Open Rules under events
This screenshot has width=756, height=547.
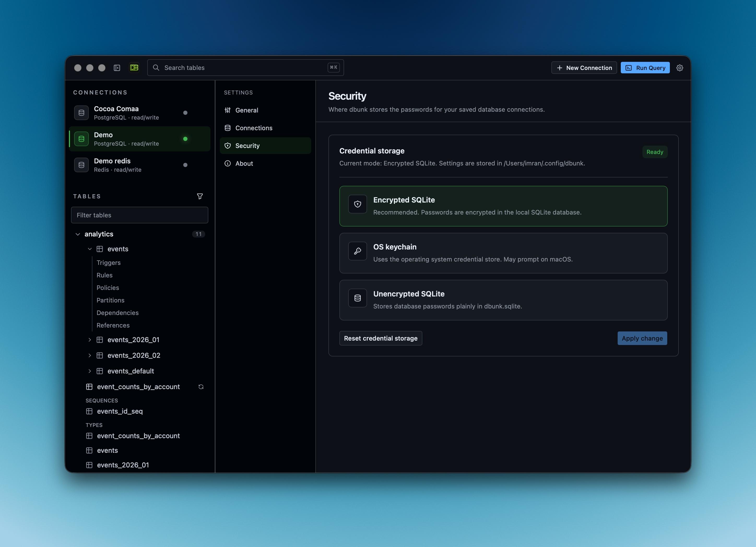pos(105,275)
